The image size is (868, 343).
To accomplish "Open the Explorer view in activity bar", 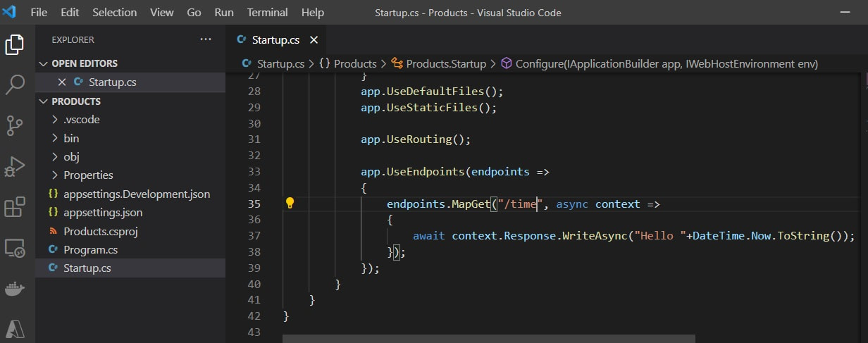I will 15,45.
